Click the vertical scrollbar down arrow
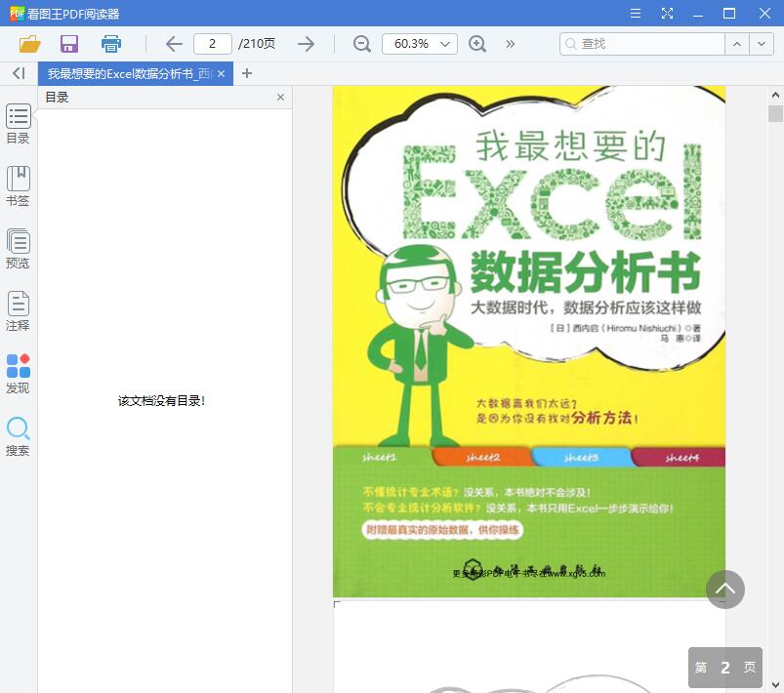 pos(775,685)
